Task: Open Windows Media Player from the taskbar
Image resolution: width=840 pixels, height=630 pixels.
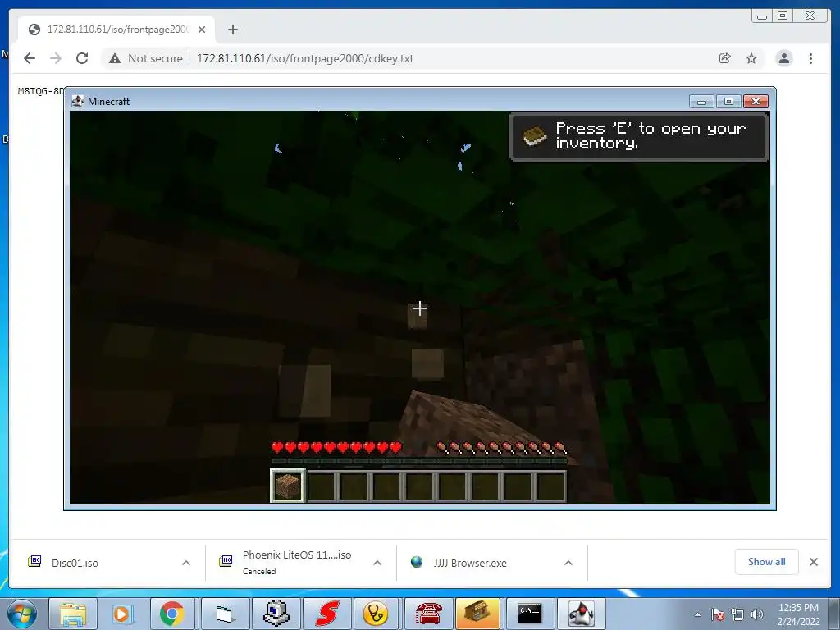Action: point(121,614)
